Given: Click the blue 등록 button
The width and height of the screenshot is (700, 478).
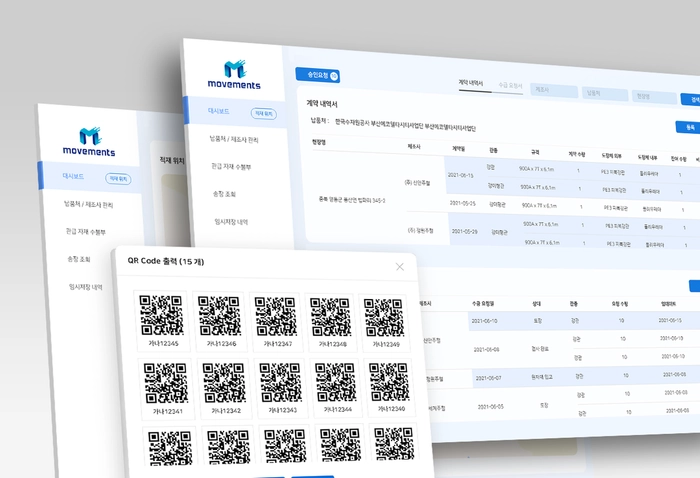Looking at the screenshot, I should click(689, 128).
